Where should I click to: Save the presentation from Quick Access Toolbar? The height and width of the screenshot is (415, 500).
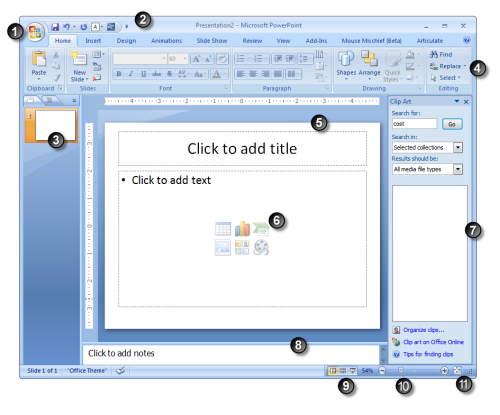tap(55, 27)
